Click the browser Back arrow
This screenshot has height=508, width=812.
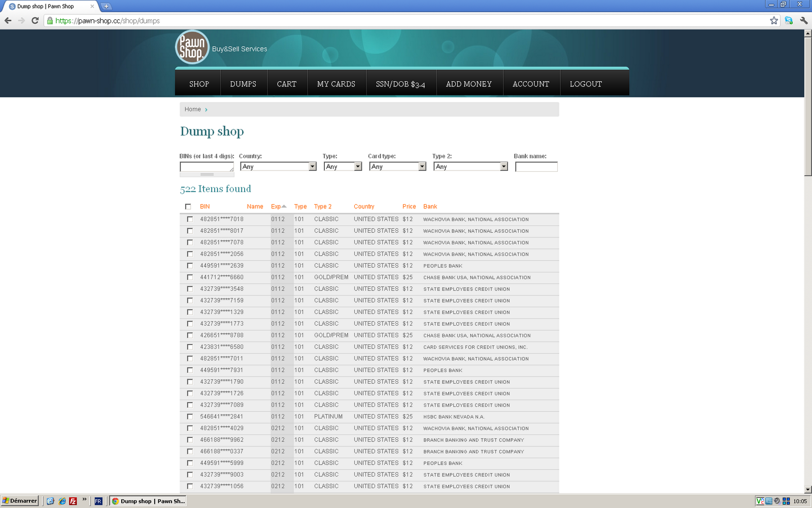pos(8,21)
